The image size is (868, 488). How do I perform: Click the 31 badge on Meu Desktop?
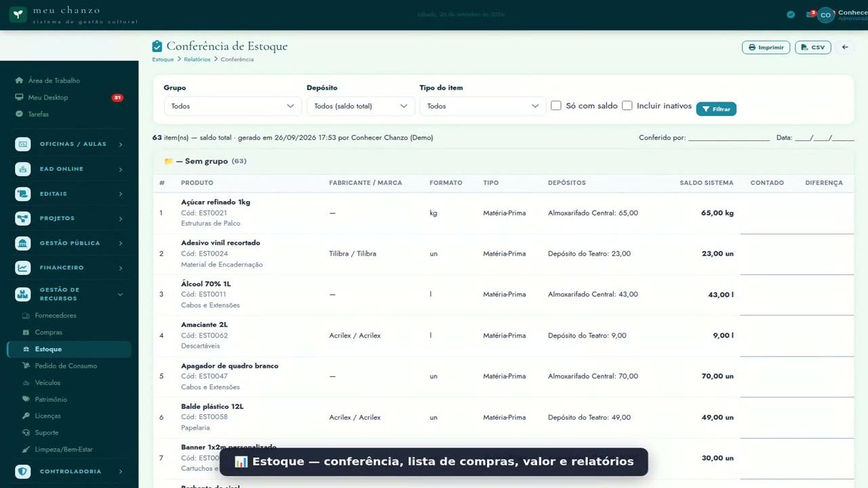click(x=117, y=98)
